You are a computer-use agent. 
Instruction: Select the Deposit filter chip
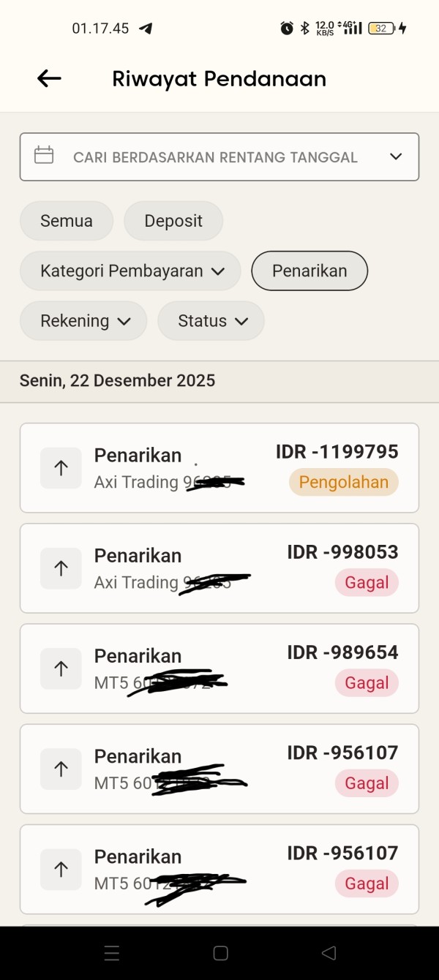[x=173, y=221]
